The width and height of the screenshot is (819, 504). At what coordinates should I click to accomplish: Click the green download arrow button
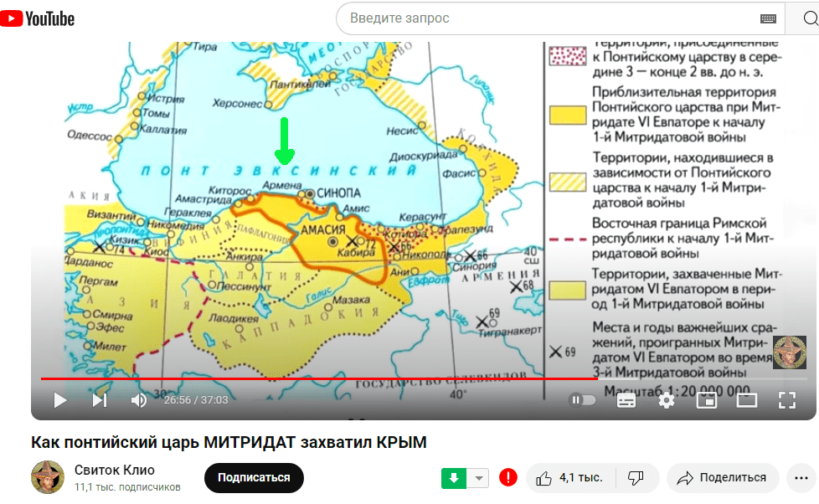453,478
